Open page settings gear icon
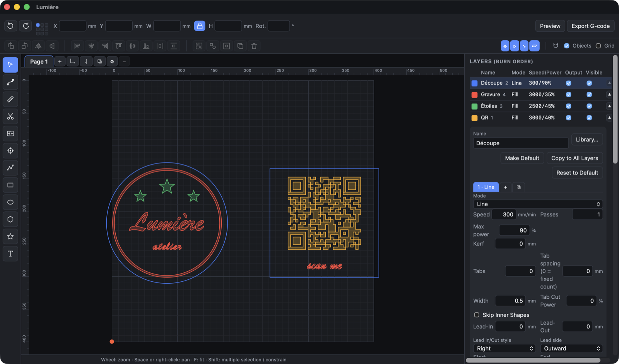The image size is (619, 364). (112, 61)
